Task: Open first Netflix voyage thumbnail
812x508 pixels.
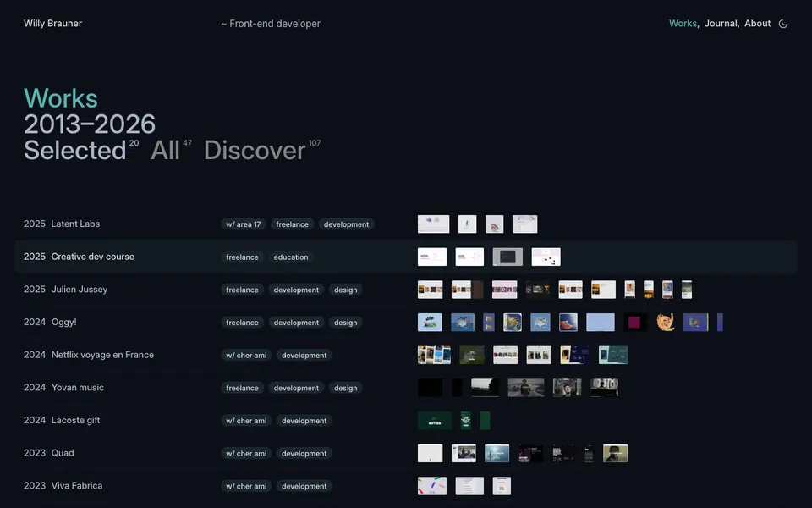Action: point(434,355)
